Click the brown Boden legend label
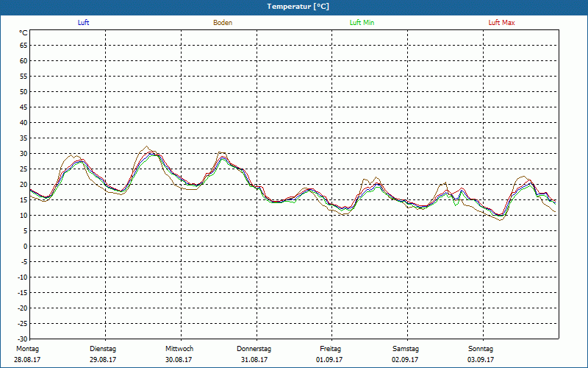The width and height of the screenshot is (588, 368). tap(223, 23)
